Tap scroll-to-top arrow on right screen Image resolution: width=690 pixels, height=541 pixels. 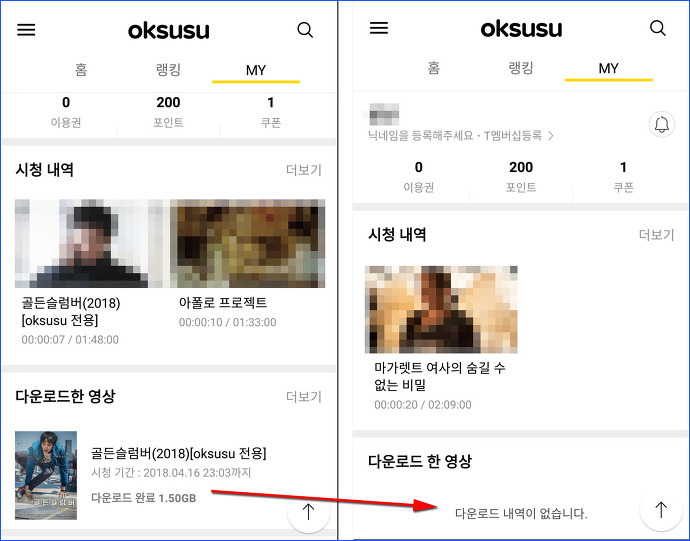[x=661, y=509]
